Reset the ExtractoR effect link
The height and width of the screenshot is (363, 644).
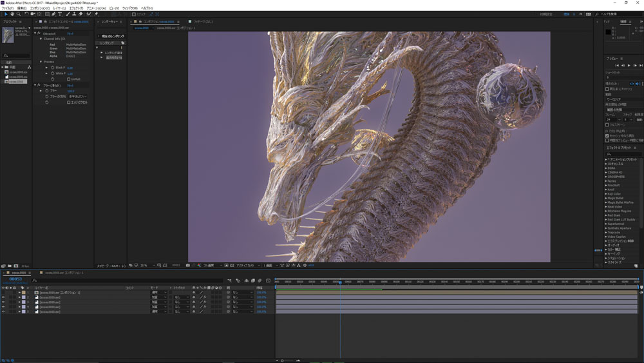pos(70,34)
